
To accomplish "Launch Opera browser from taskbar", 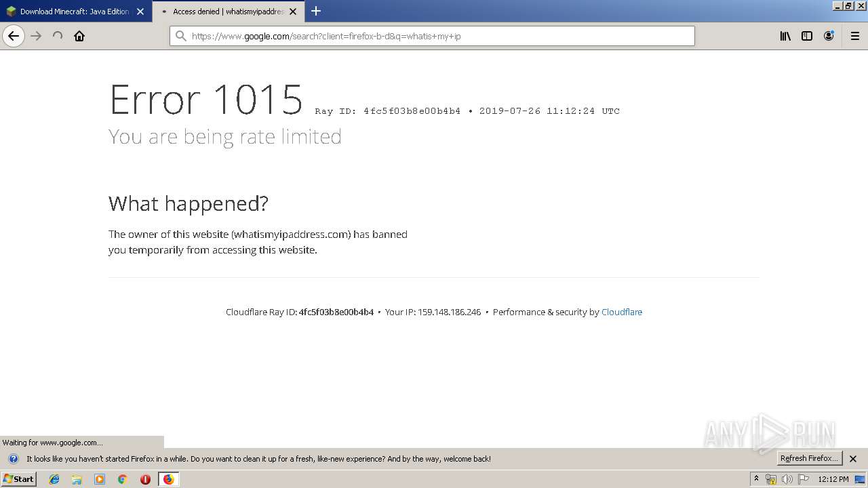I will (145, 479).
